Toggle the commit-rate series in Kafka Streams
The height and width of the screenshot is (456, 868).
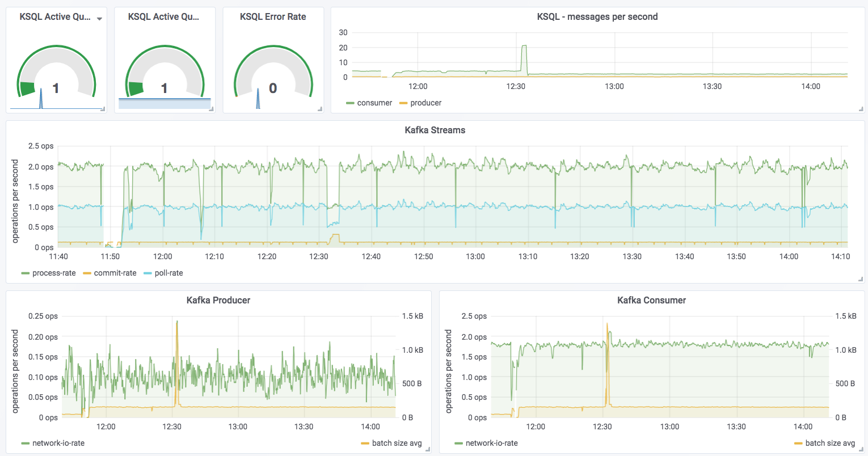pos(115,273)
